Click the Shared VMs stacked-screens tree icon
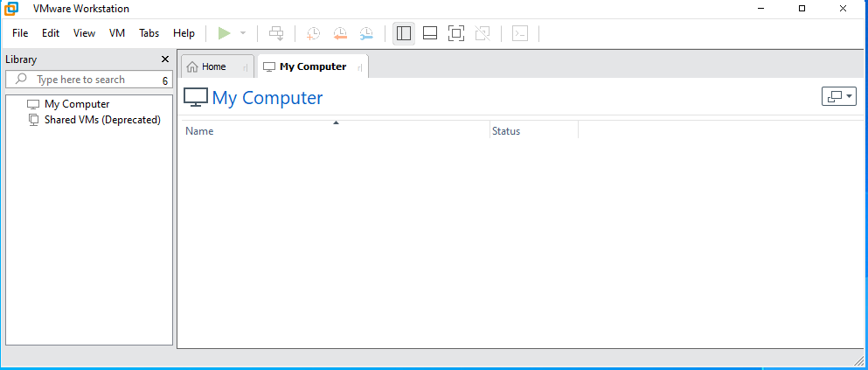 (34, 120)
